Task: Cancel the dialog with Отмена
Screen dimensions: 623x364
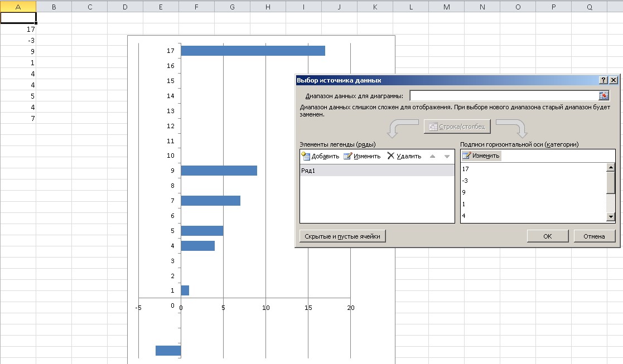Action: tap(594, 236)
